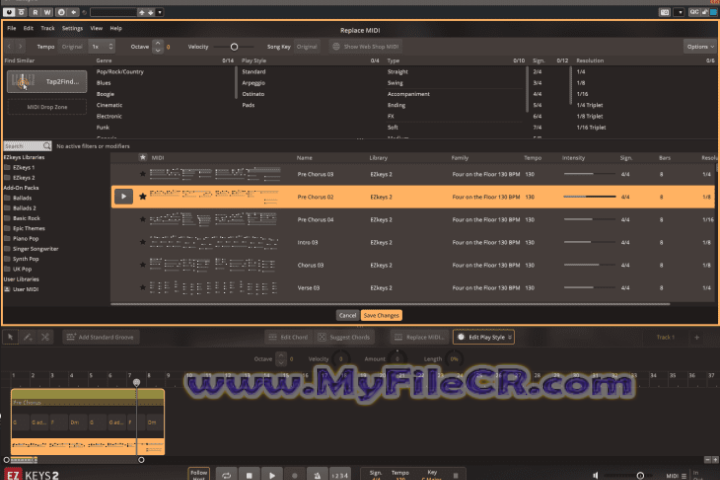Click the QC button in host toolbar
The height and width of the screenshot is (480, 720).
(x=694, y=12)
